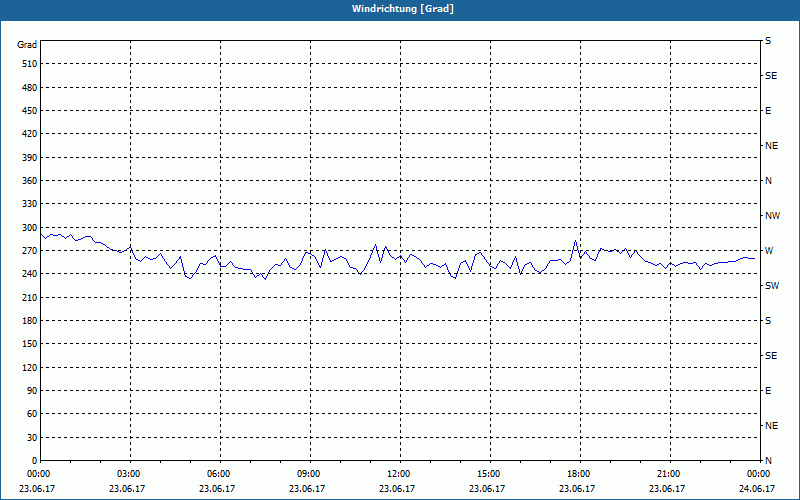Click the 360 y-axis label
The height and width of the screenshot is (500, 800).
point(30,181)
